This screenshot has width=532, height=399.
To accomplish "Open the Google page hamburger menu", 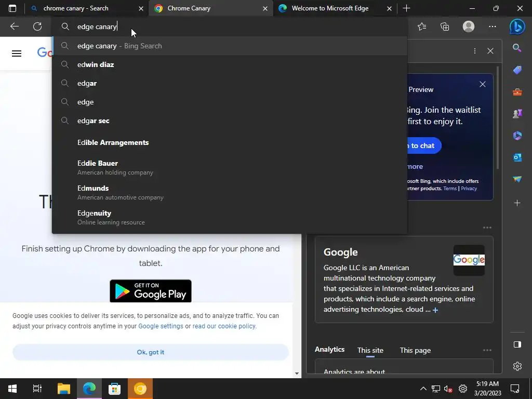I will click(17, 54).
